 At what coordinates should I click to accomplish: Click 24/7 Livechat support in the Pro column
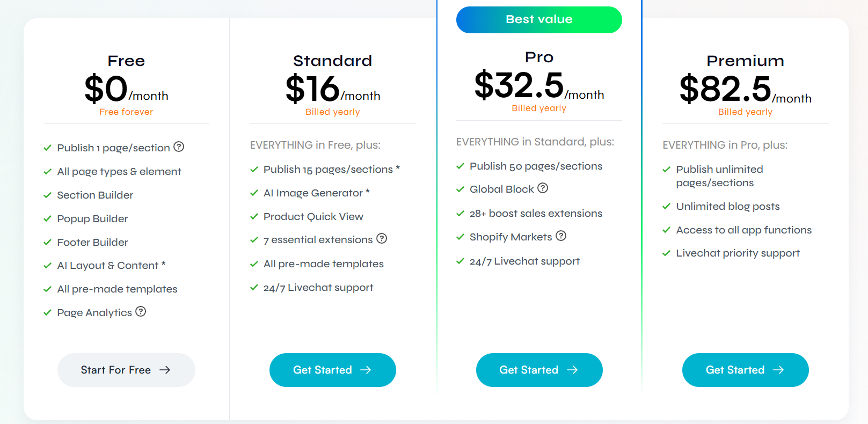524,261
